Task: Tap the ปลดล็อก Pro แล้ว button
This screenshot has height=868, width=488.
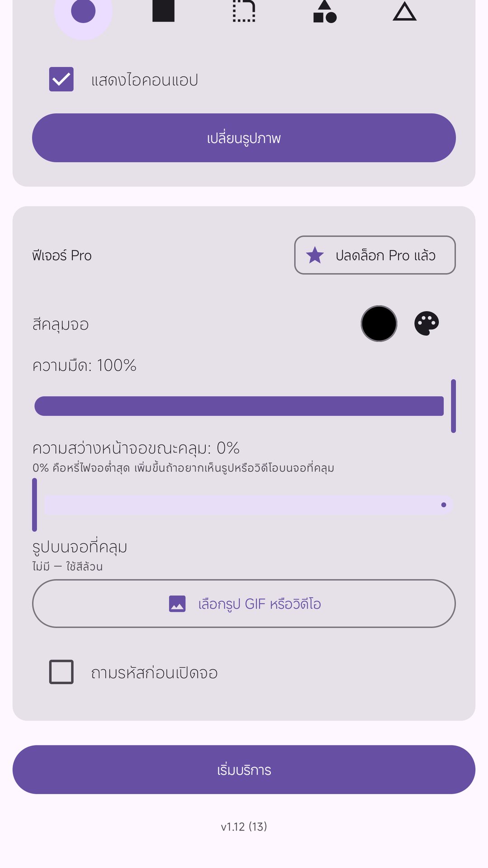Action: pos(375,255)
